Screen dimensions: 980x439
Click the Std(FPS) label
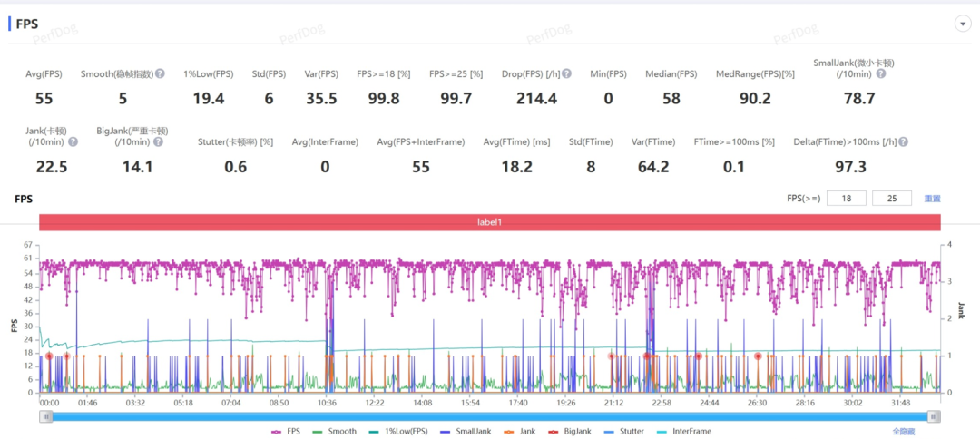tap(269, 73)
